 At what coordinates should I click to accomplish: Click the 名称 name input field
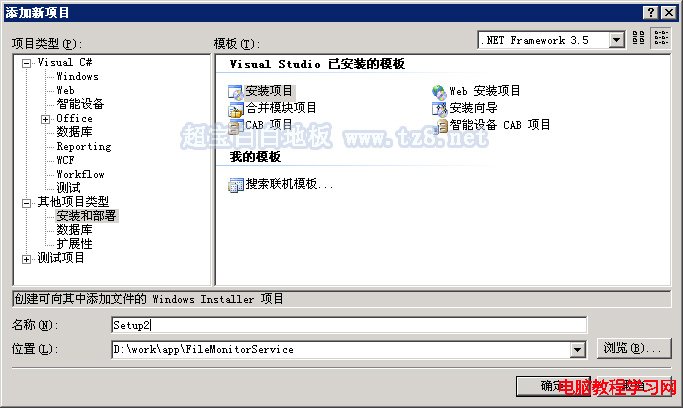(x=349, y=325)
